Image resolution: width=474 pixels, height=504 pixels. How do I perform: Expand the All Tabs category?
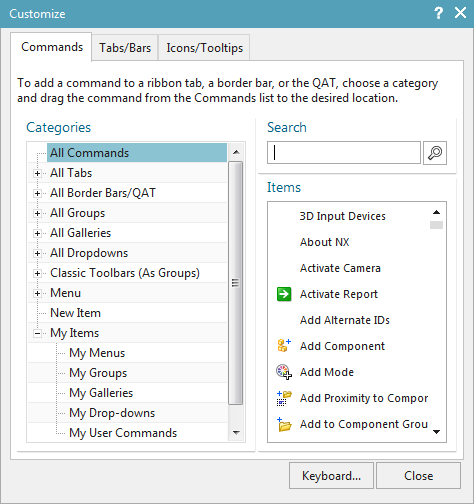coord(37,173)
